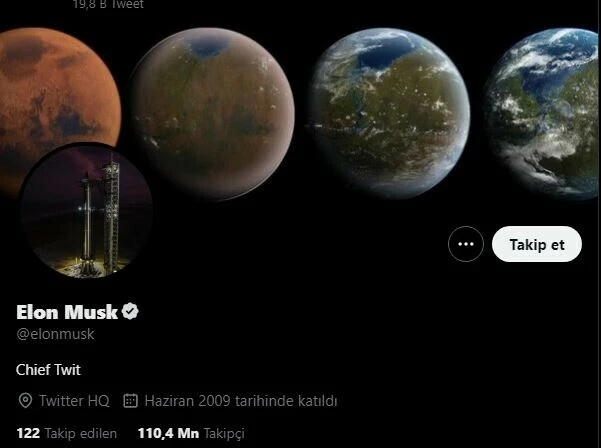Click the Earth-like blue planet in banner
The height and width of the screenshot is (448, 601).
[x=542, y=113]
